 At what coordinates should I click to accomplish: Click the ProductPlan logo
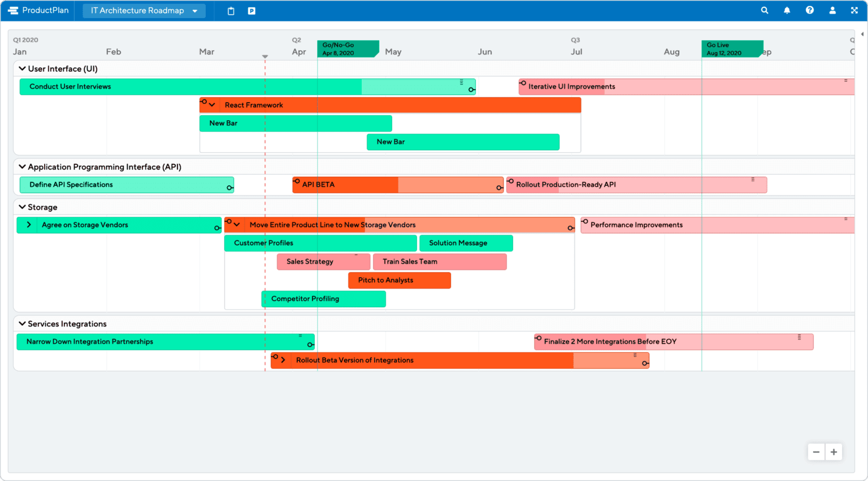point(37,10)
